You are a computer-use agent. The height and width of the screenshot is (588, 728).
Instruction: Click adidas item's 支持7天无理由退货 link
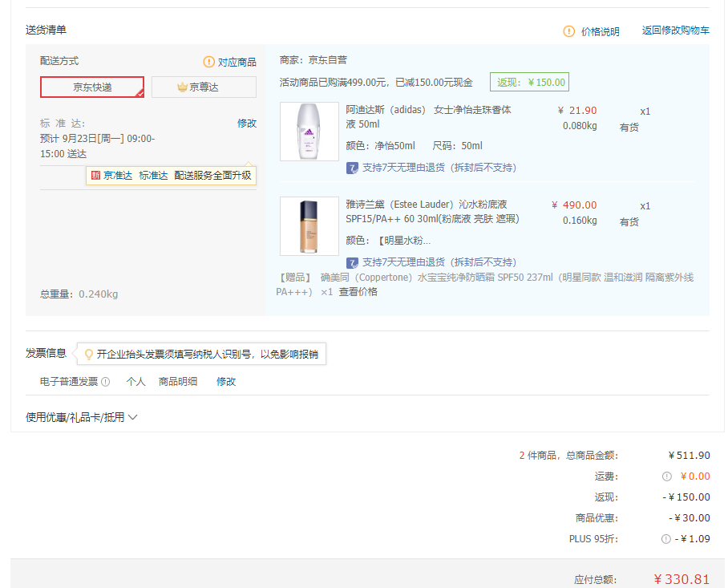click(439, 167)
